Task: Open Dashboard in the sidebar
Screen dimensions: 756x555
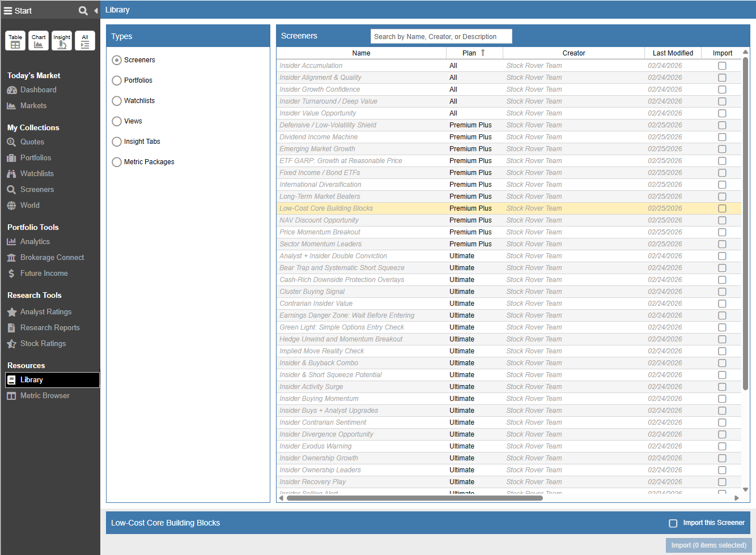Action: click(x=38, y=90)
